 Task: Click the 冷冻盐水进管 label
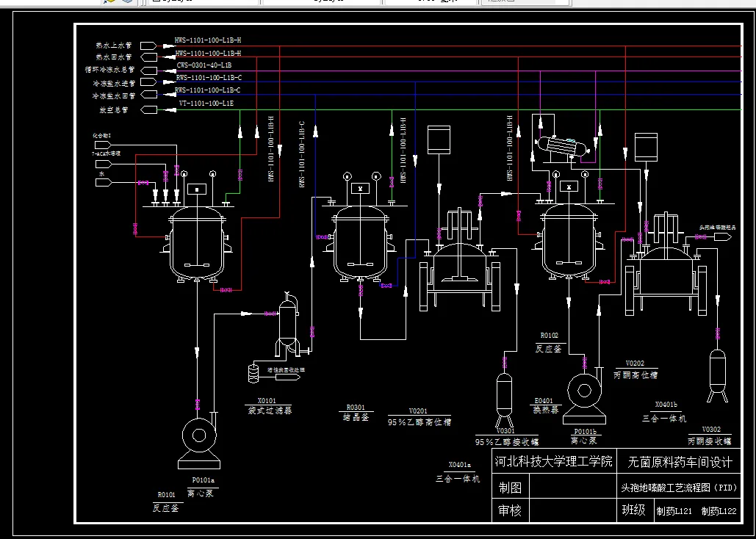pos(115,84)
